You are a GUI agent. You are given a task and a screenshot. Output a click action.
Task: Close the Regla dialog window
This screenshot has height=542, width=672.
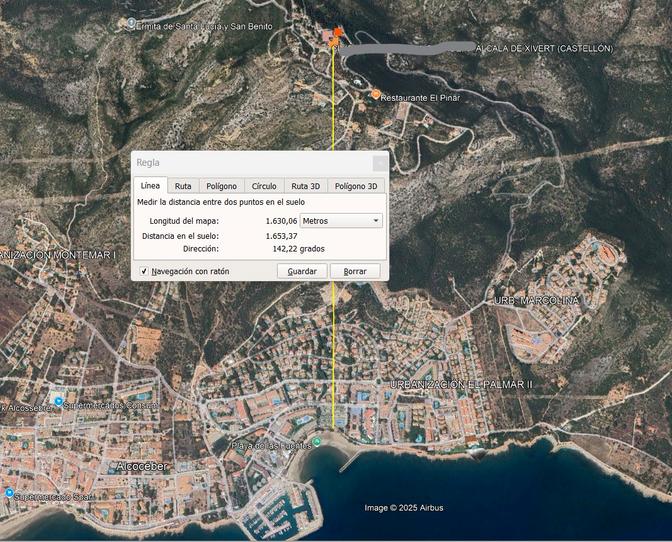click(379, 163)
